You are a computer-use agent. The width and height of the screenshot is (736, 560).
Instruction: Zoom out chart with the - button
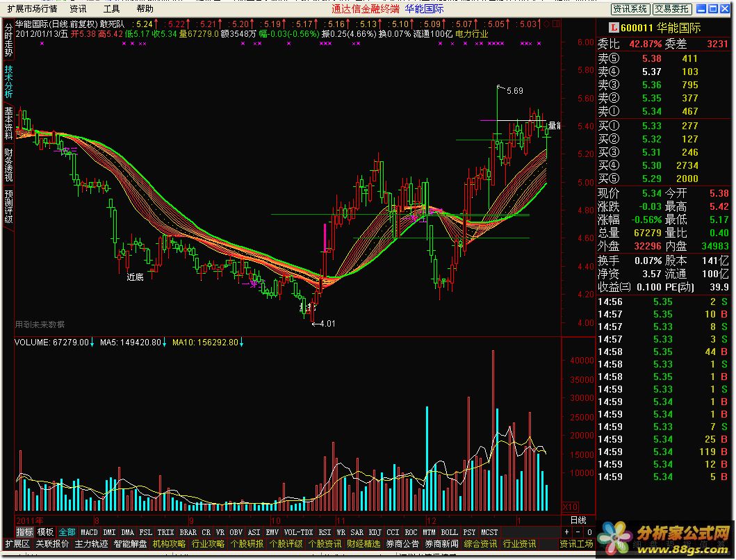pos(578,532)
